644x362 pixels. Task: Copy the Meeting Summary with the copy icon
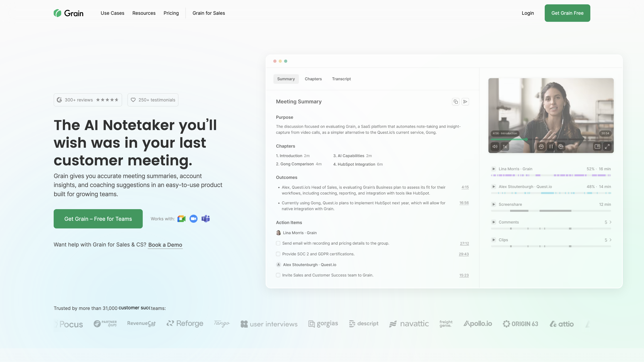coord(455,102)
